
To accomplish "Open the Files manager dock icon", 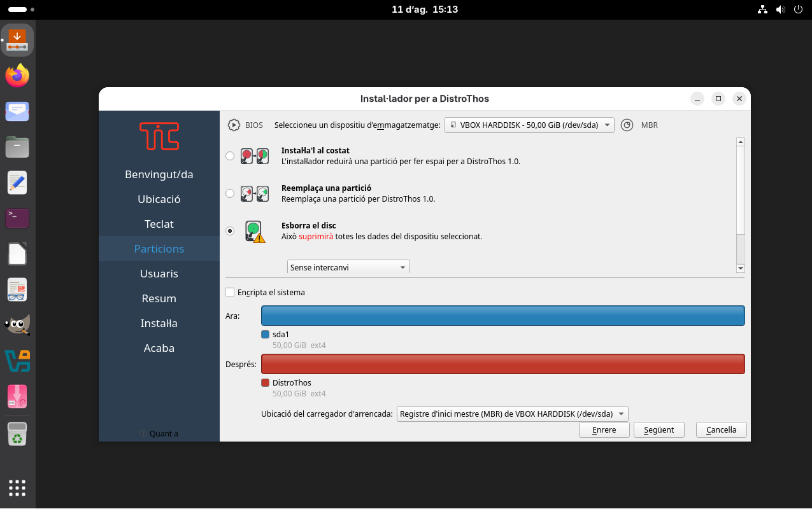I will (x=17, y=147).
